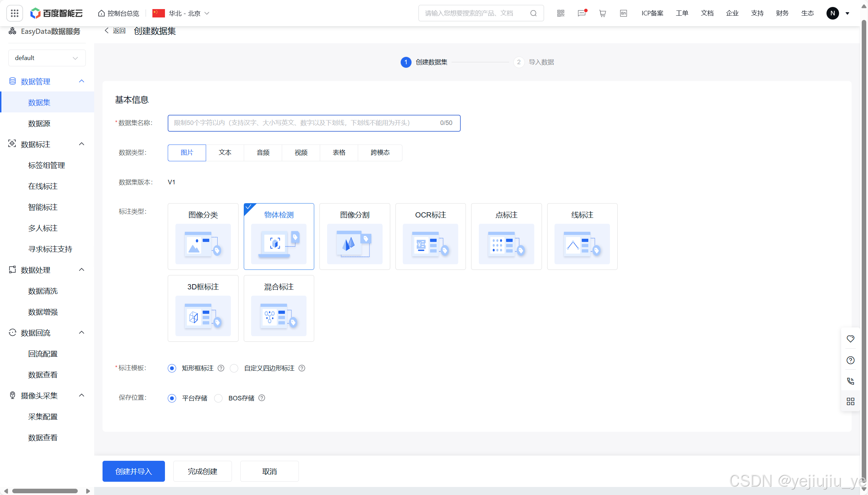868x495 pixels.
Task: Open the shopping cart icon
Action: click(x=602, y=13)
